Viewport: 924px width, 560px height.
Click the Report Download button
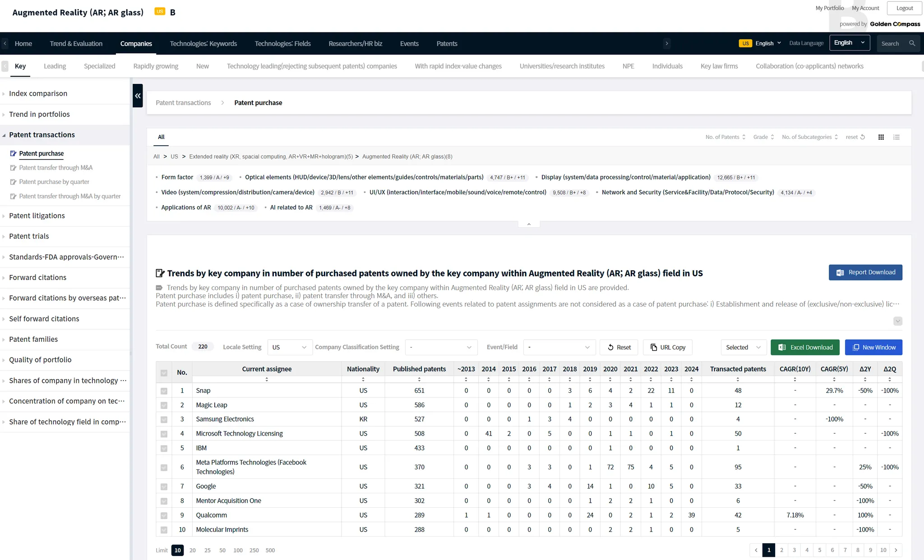coord(865,272)
